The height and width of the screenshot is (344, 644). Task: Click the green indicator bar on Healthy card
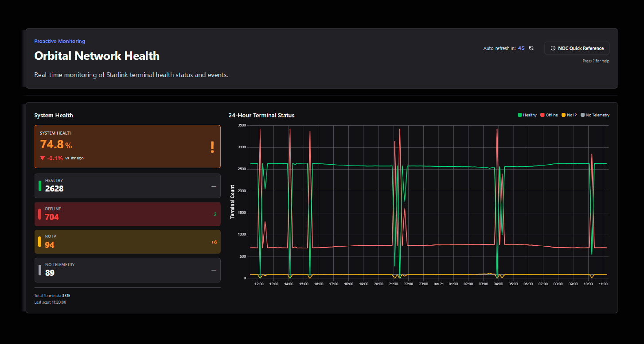40,186
